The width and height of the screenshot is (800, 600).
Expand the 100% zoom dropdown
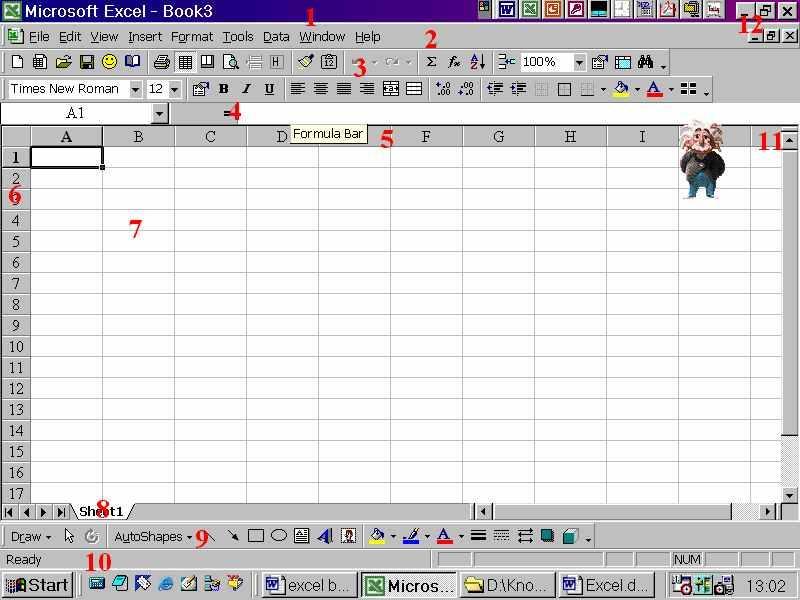pos(579,62)
